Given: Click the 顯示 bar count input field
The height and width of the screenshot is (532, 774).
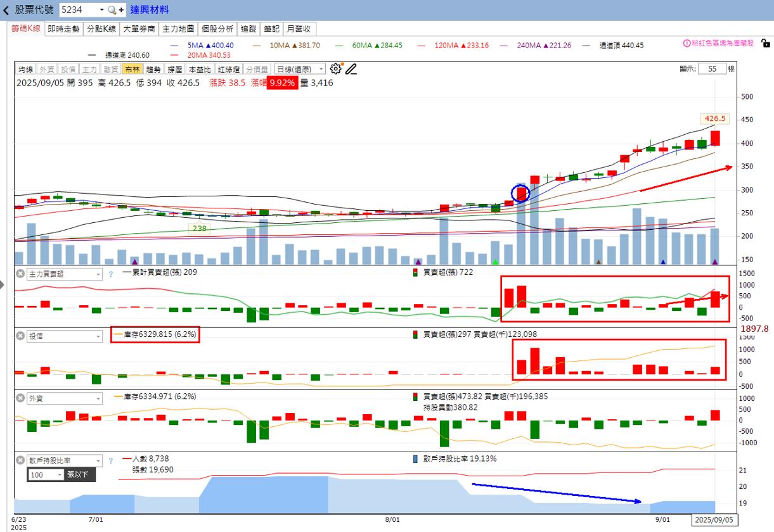Looking at the screenshot, I should click(712, 69).
